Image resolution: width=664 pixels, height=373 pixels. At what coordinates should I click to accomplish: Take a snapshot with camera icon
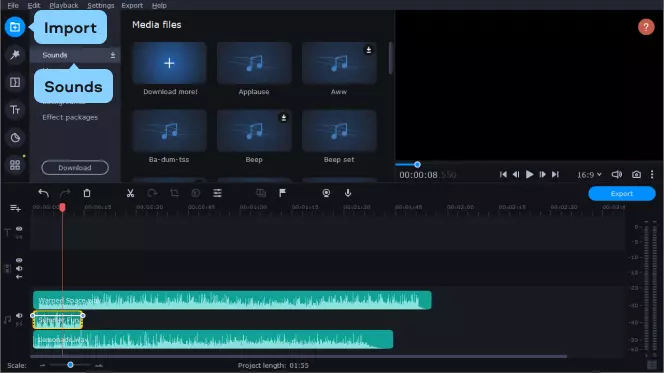[x=636, y=174]
